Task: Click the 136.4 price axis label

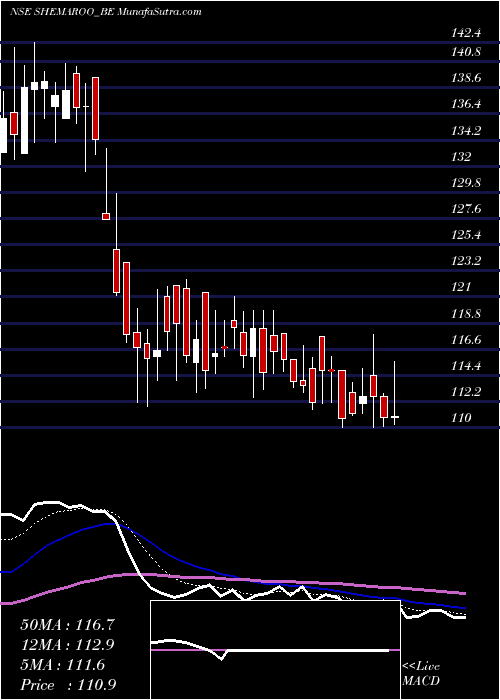Action: coord(466,104)
